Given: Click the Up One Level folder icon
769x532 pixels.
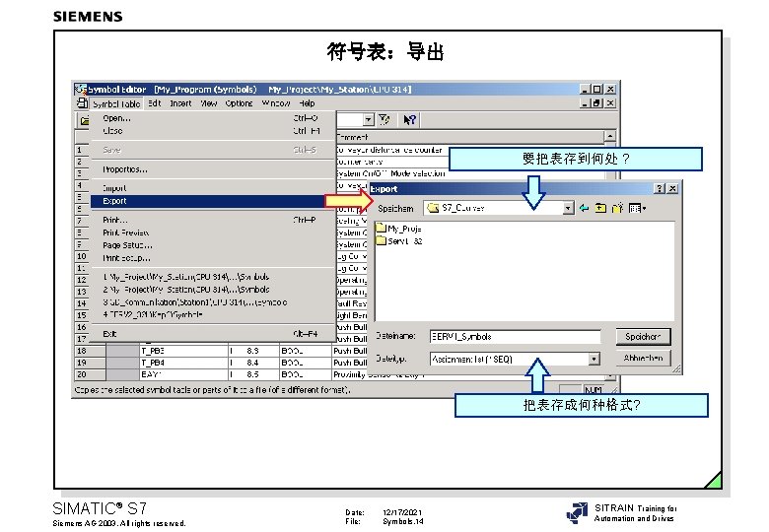Looking at the screenshot, I should [600, 208].
